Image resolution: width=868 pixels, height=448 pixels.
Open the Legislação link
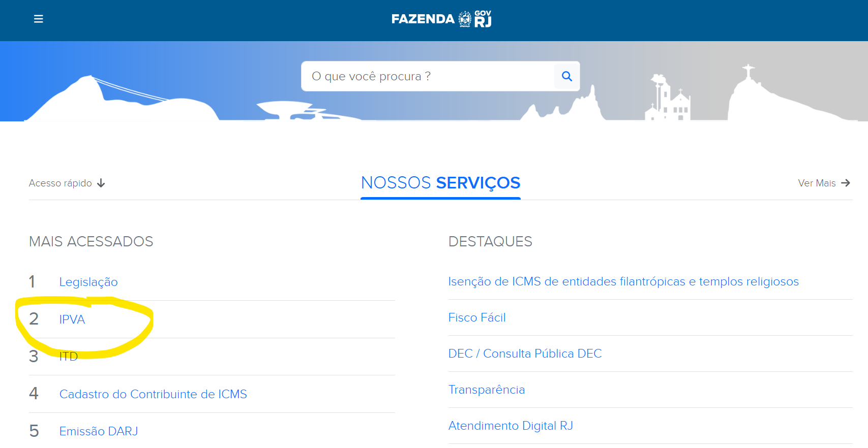(x=88, y=282)
